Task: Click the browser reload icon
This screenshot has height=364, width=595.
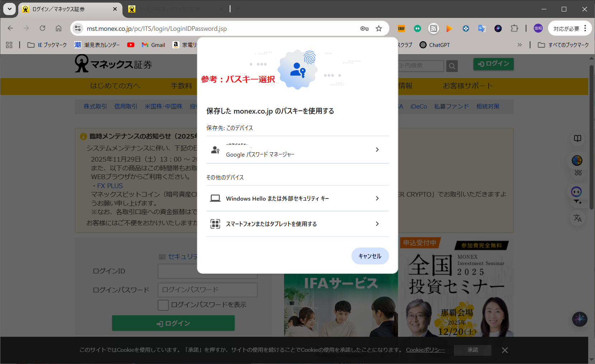Action: pyautogui.click(x=42, y=28)
